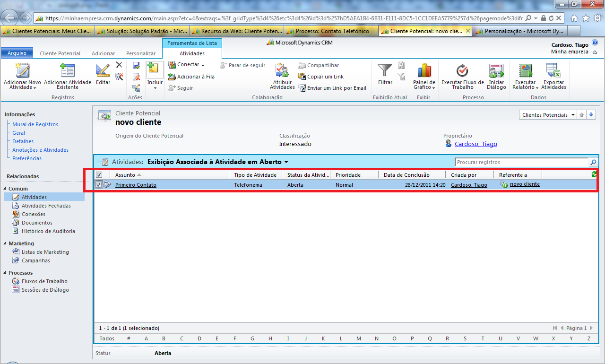Click Executar Fluxo de Trabalho icon
The height and width of the screenshot is (364, 605).
click(462, 71)
